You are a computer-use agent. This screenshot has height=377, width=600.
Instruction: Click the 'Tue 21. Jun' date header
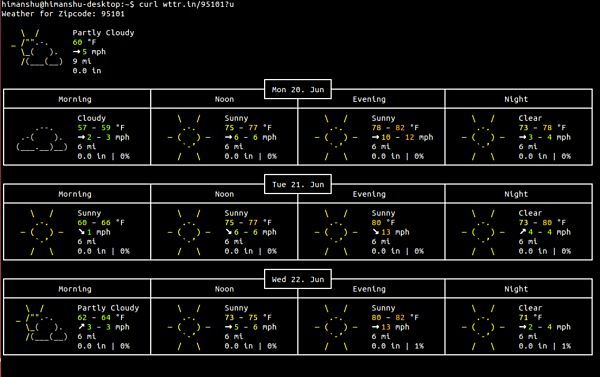[298, 184]
